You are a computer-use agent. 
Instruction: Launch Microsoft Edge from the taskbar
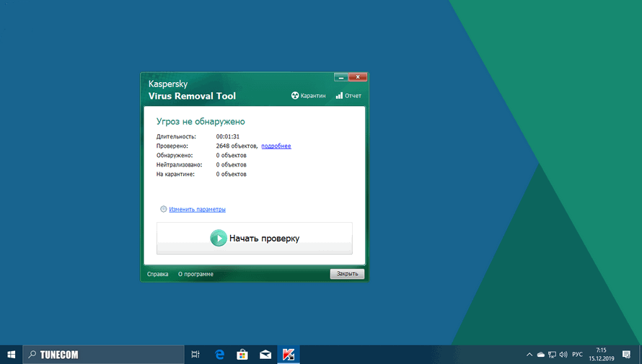tap(220, 354)
